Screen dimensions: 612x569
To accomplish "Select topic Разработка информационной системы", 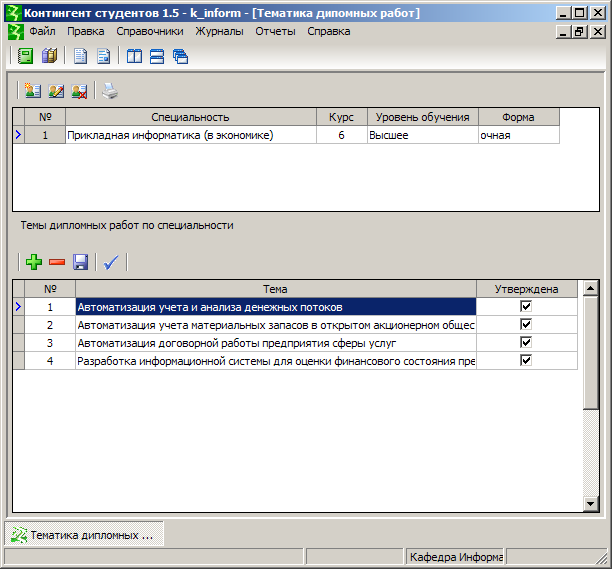I will (276, 361).
